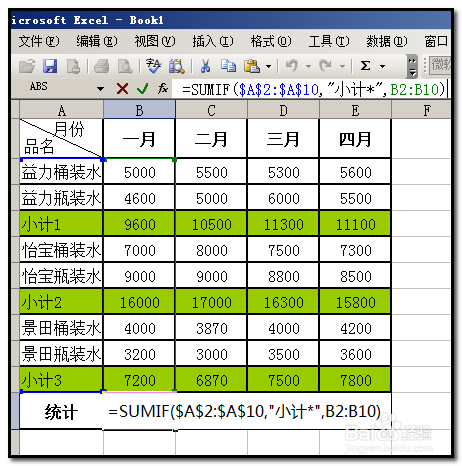Select cell 怡宝瓶装水
The height and width of the screenshot is (466, 462).
(61, 276)
